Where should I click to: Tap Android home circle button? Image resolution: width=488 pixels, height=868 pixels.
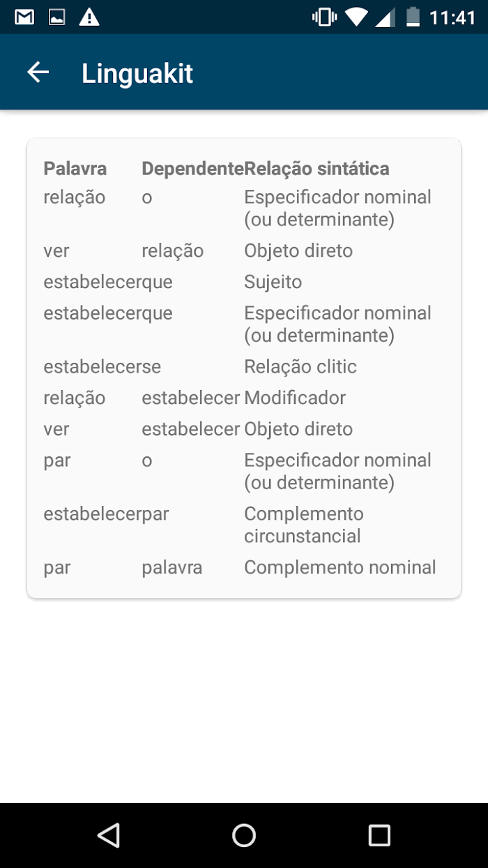click(x=244, y=835)
